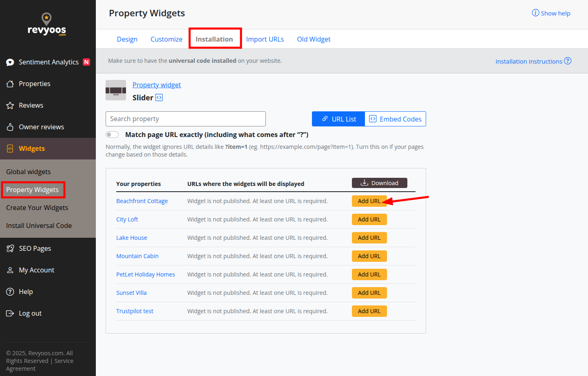
Task: Click the Help question mark icon
Action: click(10, 292)
